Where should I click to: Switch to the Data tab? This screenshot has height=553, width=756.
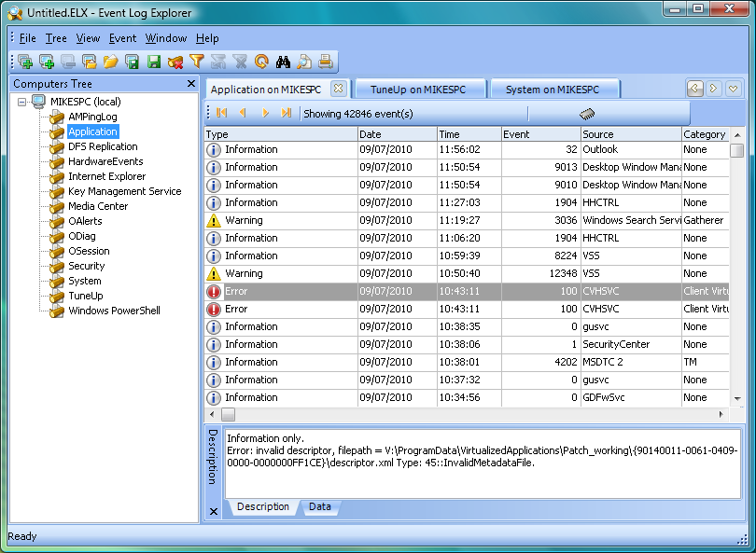319,507
